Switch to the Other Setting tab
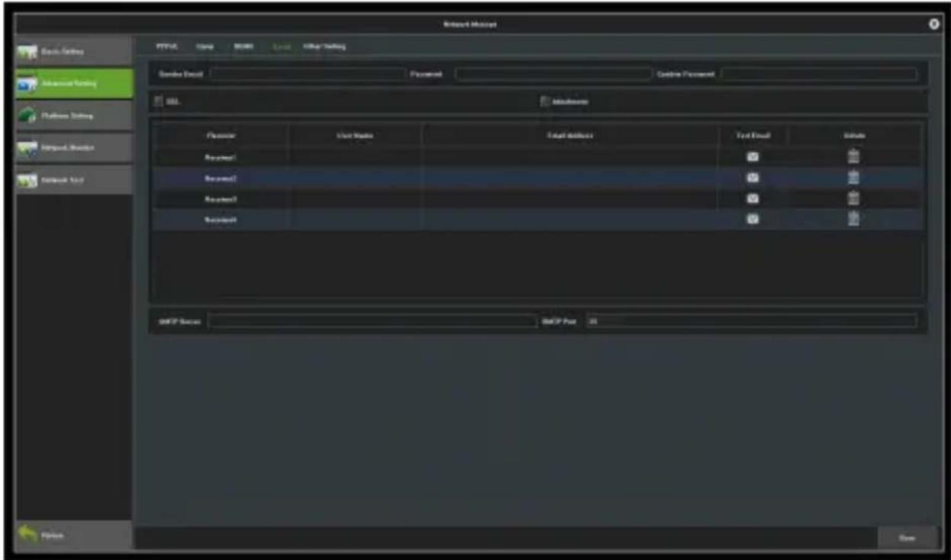Image resolution: width=951 pixels, height=560 pixels. point(324,47)
